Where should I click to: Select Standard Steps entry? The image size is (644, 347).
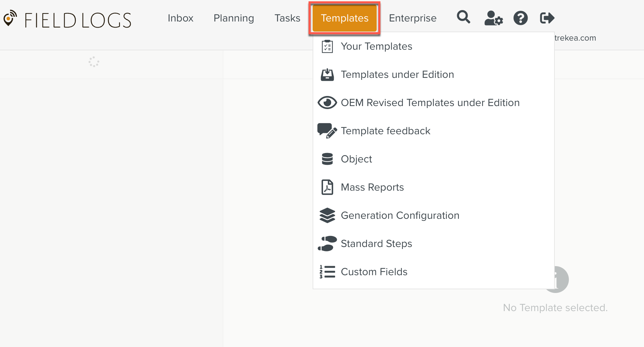coord(433,244)
